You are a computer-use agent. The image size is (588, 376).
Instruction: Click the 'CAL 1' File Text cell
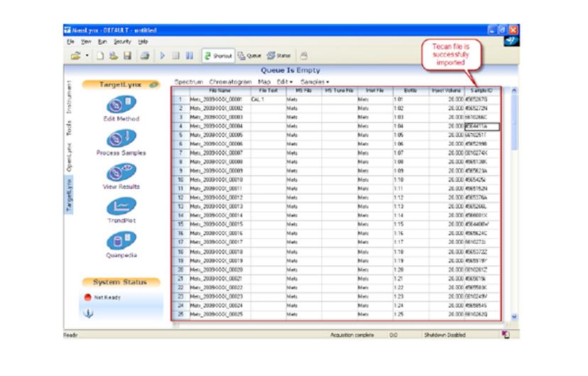[268, 100]
